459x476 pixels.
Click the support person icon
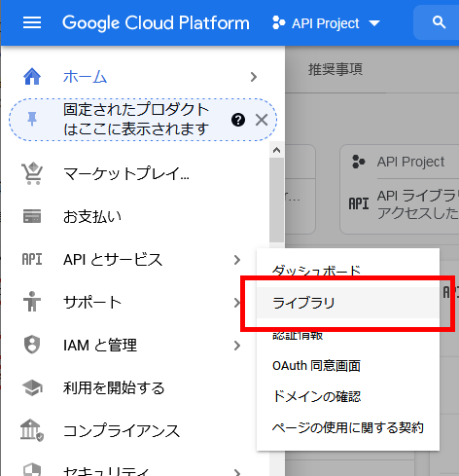click(x=32, y=302)
